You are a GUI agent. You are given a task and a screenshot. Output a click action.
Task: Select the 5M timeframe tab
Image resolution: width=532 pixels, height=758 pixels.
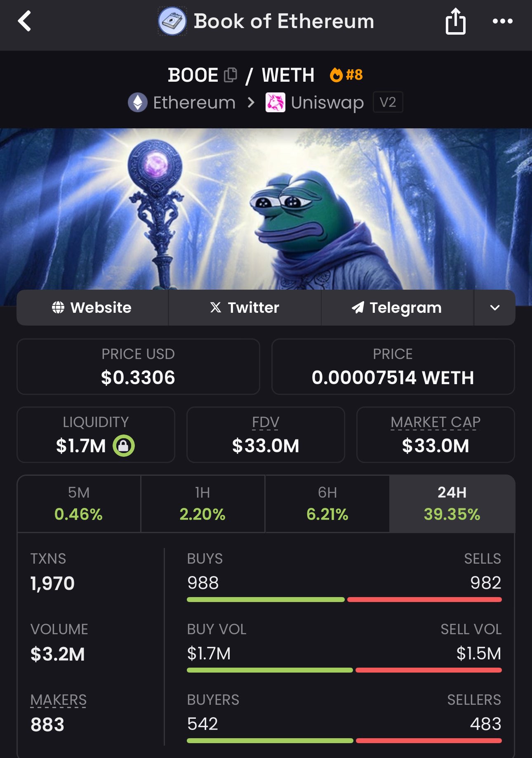[79, 504]
